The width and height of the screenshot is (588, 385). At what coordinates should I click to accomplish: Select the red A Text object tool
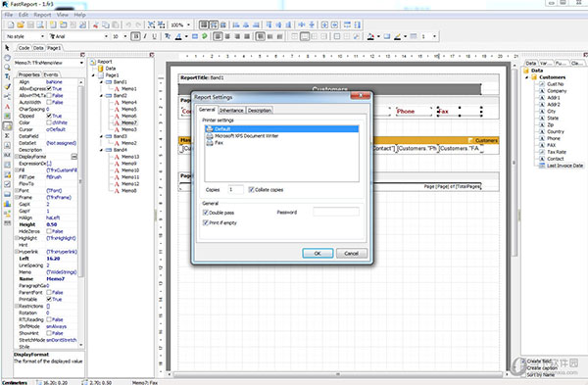7,107
